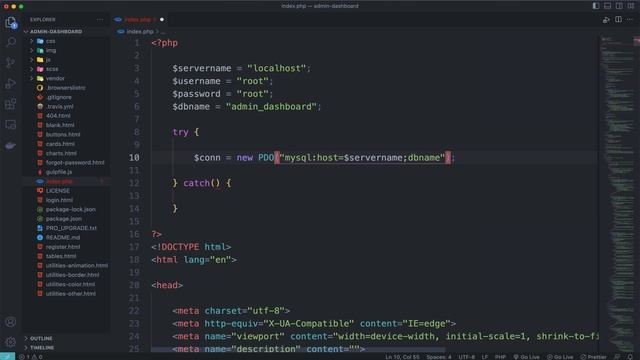Open the LICENSE file
The width and height of the screenshot is (640, 360).
pos(65,191)
